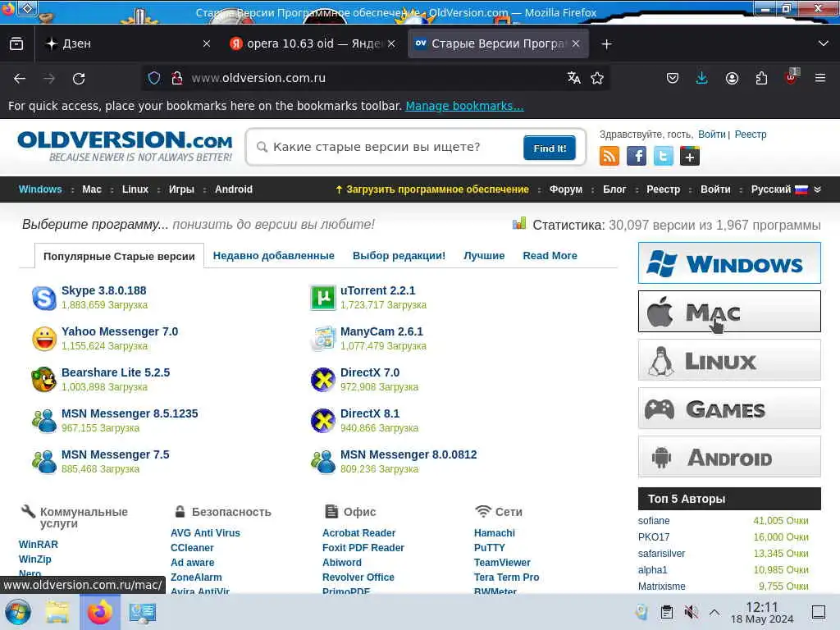Click the large Windows platform button
Screen dimensions: 840x630
(x=729, y=263)
